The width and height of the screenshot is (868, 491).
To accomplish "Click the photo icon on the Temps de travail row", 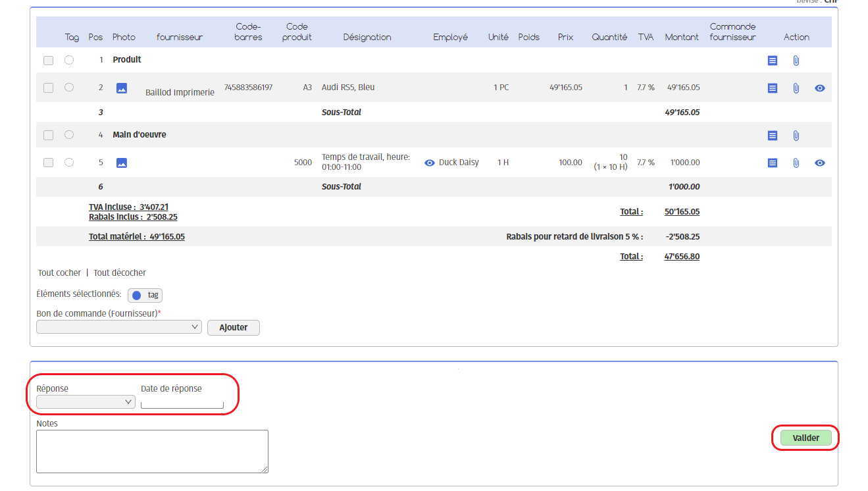I will (x=122, y=163).
